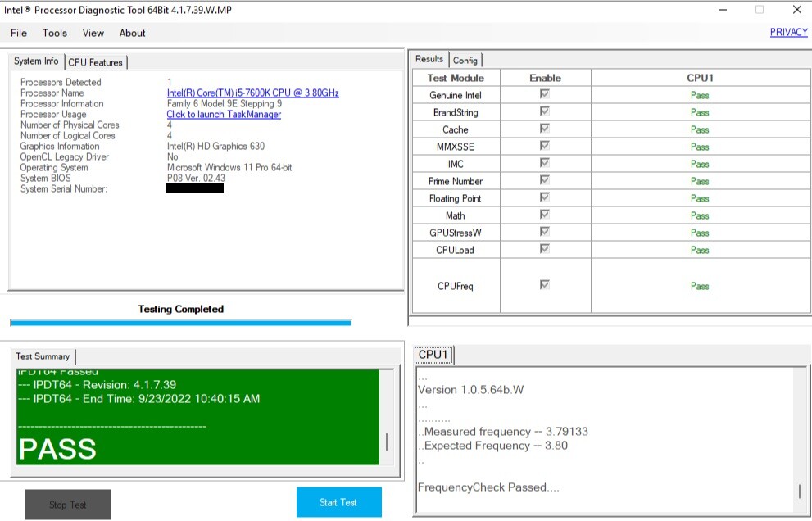Select the Results tab
Viewport: 812px width, 521px height.
[429, 59]
